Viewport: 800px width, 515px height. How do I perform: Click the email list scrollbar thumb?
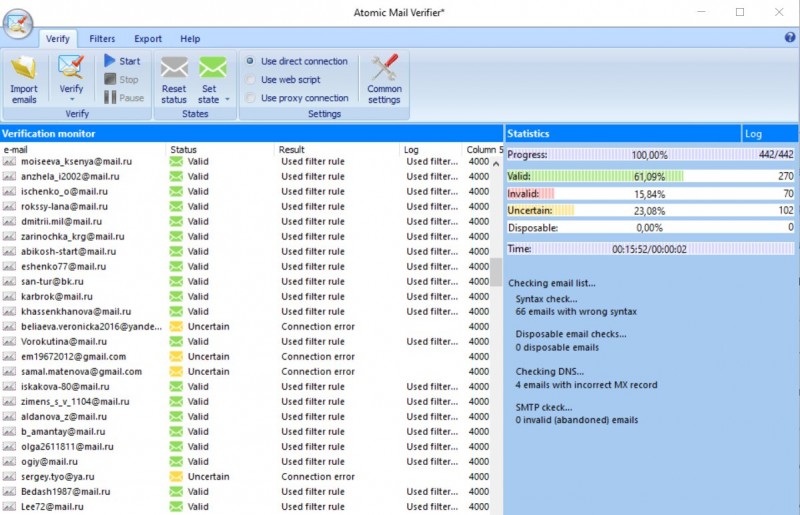(496, 272)
